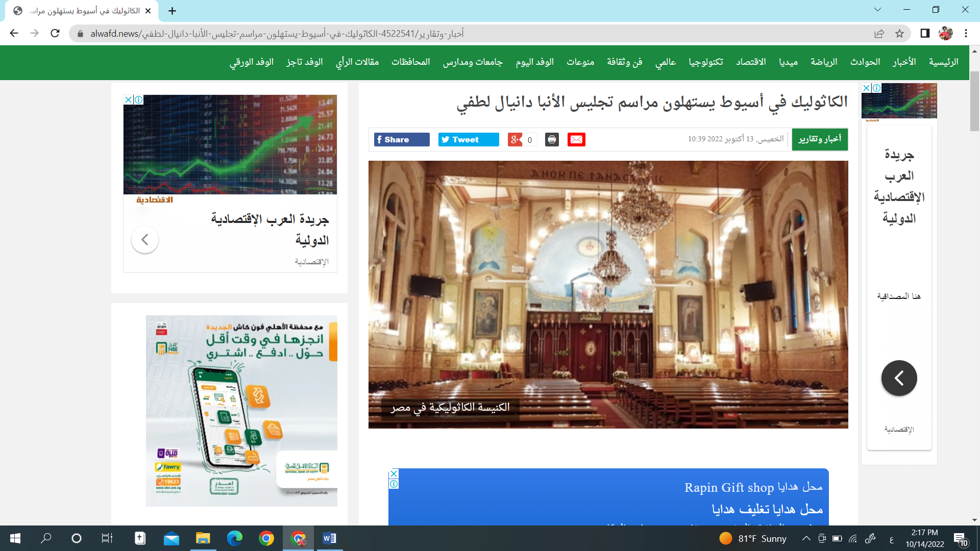Viewport: 980px width, 551px height.
Task: Click the church interior article image
Action: pyautogui.click(x=608, y=294)
